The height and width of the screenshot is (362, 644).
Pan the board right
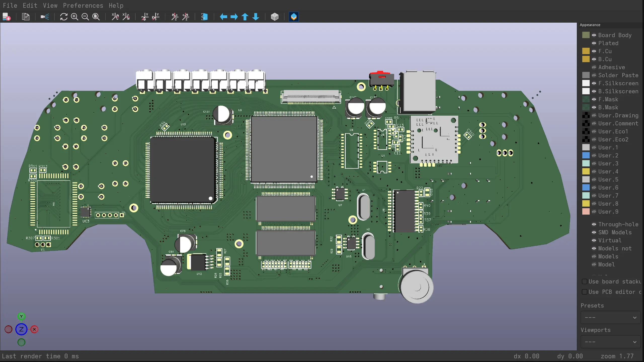(234, 17)
